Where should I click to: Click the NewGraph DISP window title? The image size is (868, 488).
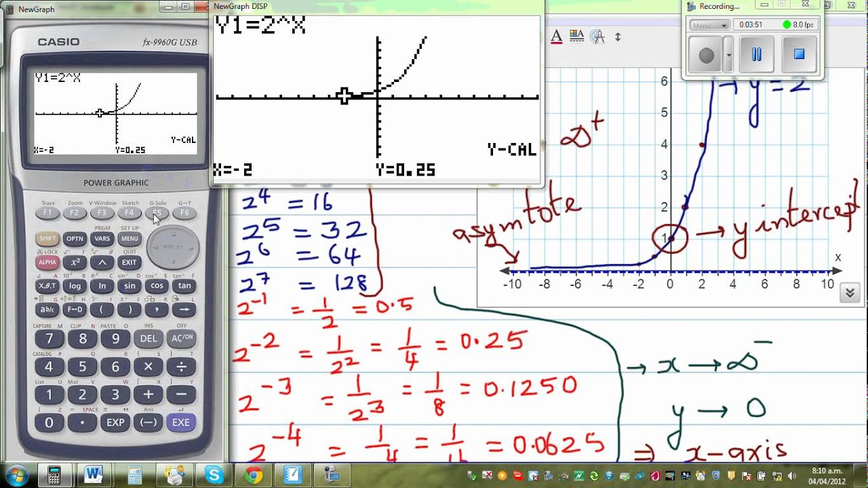pyautogui.click(x=241, y=6)
